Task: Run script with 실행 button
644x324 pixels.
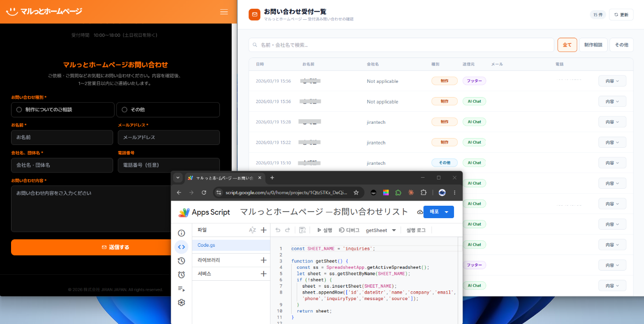Action: coord(325,230)
